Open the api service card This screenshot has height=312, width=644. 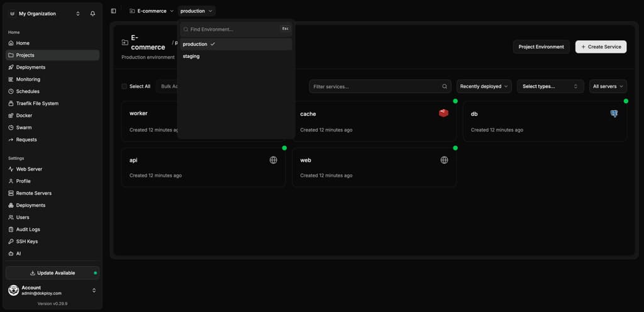(203, 167)
